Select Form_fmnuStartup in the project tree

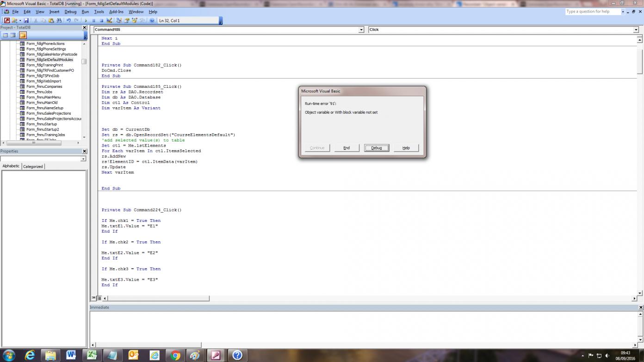(x=42, y=124)
